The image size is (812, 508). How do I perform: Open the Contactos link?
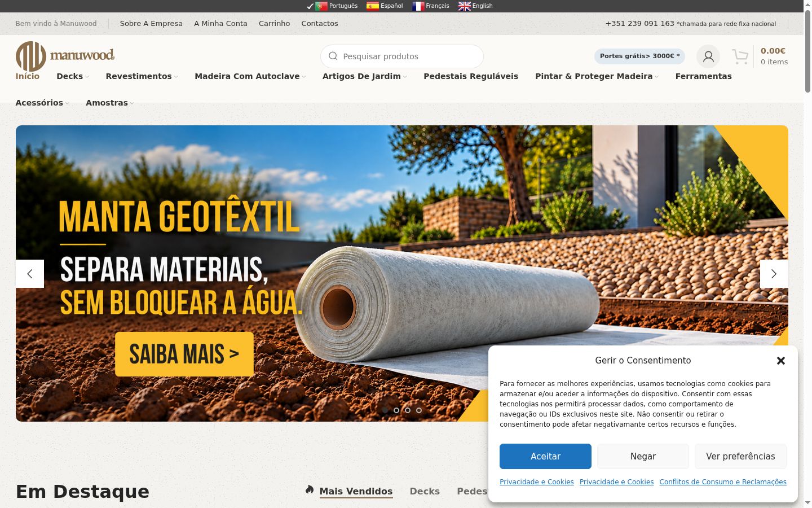[320, 24]
